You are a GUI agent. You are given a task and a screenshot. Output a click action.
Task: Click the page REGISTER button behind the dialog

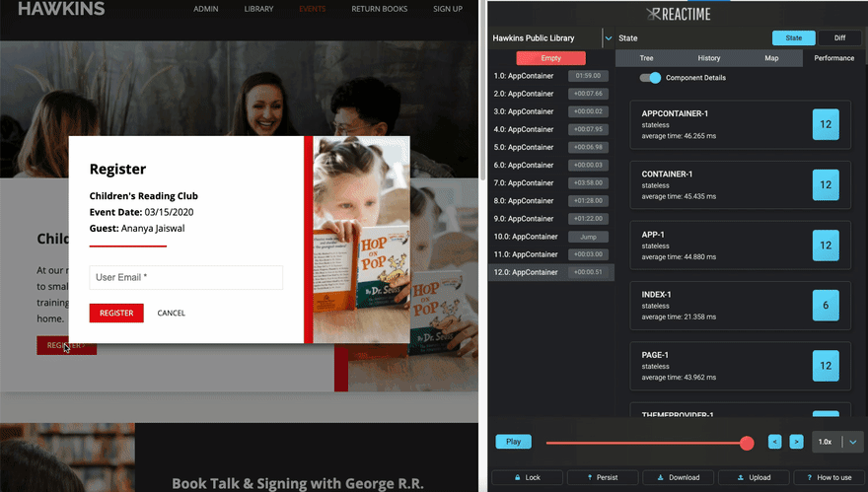[66, 345]
